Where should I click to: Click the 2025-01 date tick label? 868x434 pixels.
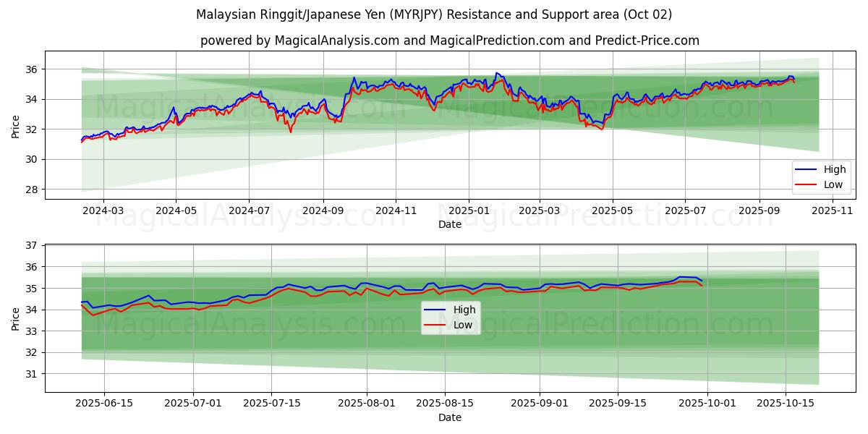click(x=468, y=210)
